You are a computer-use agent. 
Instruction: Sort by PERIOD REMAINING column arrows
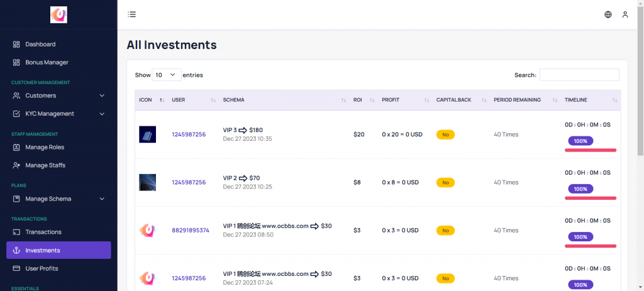tap(555, 100)
